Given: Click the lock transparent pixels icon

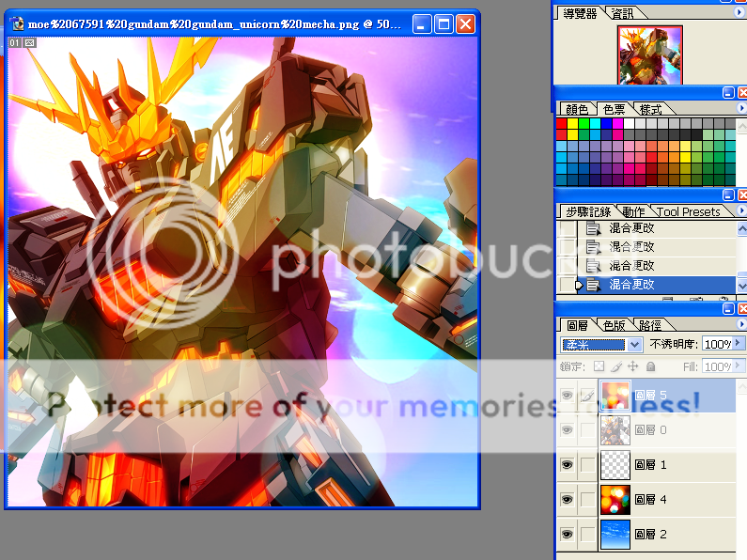Looking at the screenshot, I should (599, 366).
